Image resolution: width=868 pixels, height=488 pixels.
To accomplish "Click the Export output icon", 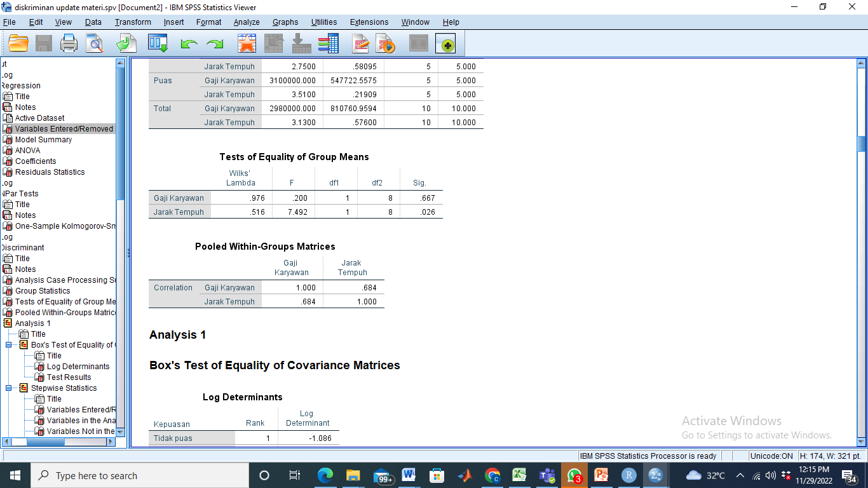I will click(x=126, y=43).
